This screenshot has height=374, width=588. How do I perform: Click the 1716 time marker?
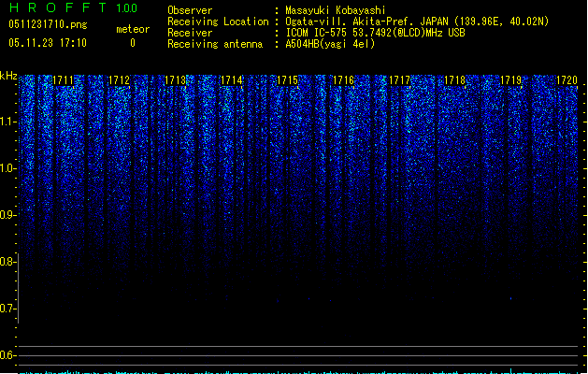pyautogui.click(x=343, y=80)
